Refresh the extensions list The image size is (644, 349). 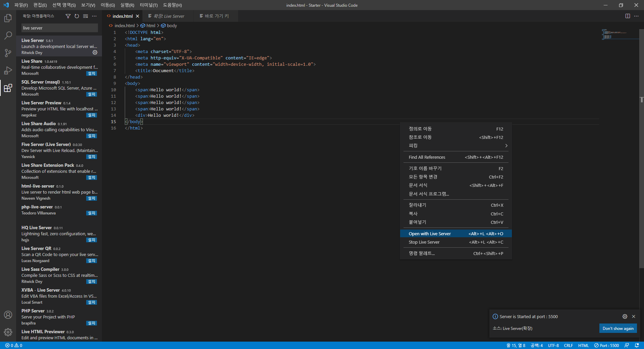point(77,16)
